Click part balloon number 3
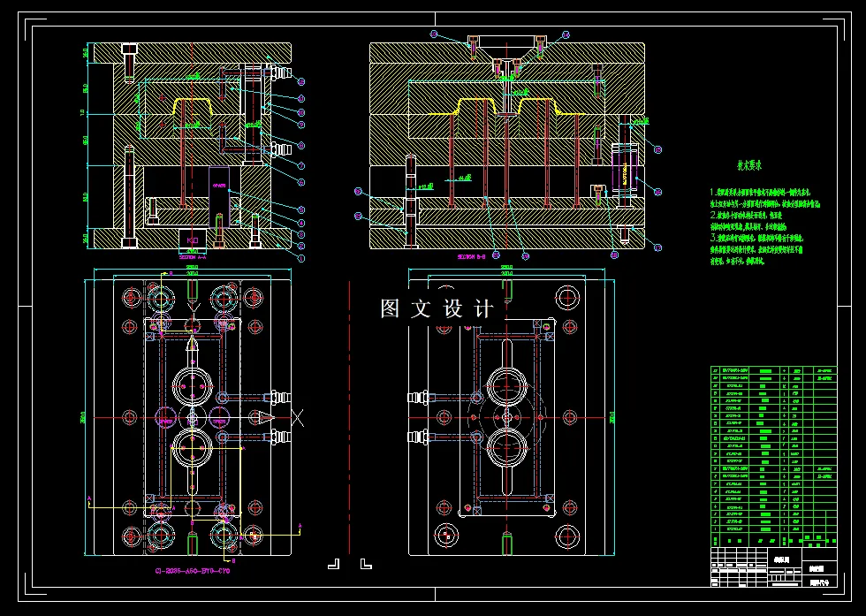 (301, 236)
